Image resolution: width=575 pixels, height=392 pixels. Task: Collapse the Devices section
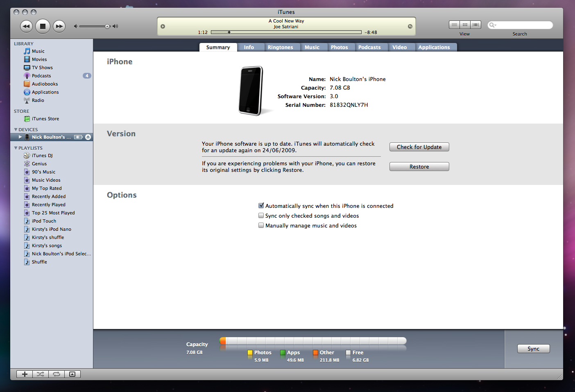click(x=16, y=129)
